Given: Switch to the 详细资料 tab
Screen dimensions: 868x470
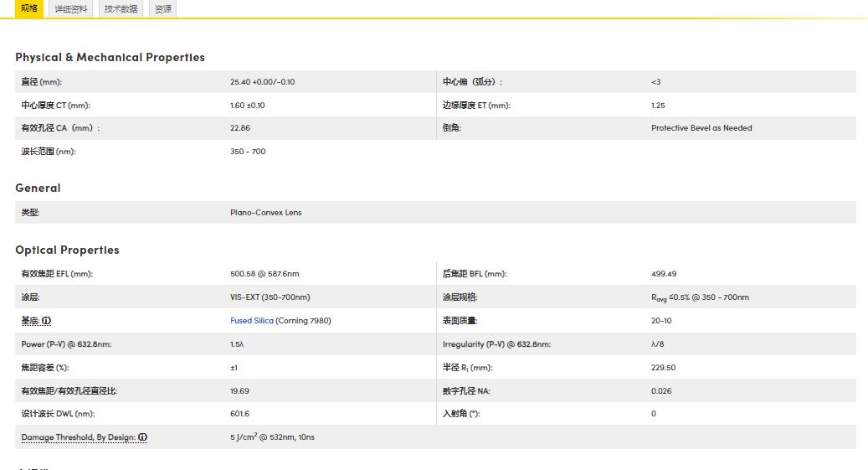Looking at the screenshot, I should (x=71, y=9).
